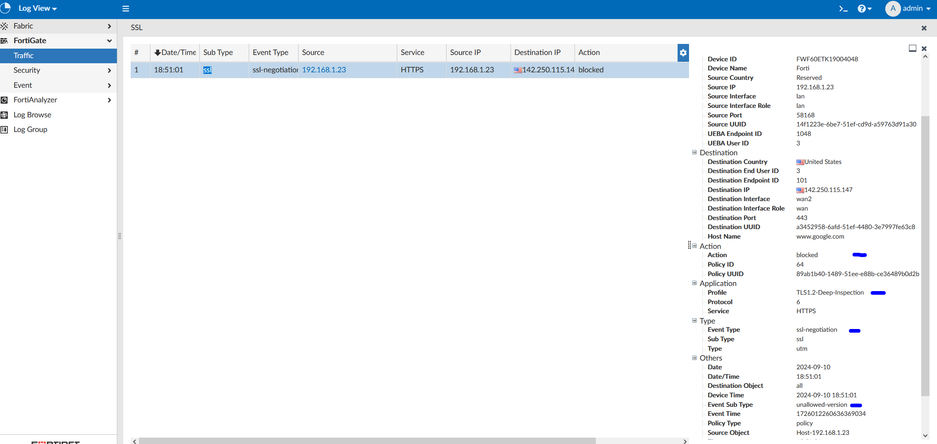Open source link 192.168.1.23
Image resolution: width=937 pixels, height=444 pixels.
[x=324, y=70]
